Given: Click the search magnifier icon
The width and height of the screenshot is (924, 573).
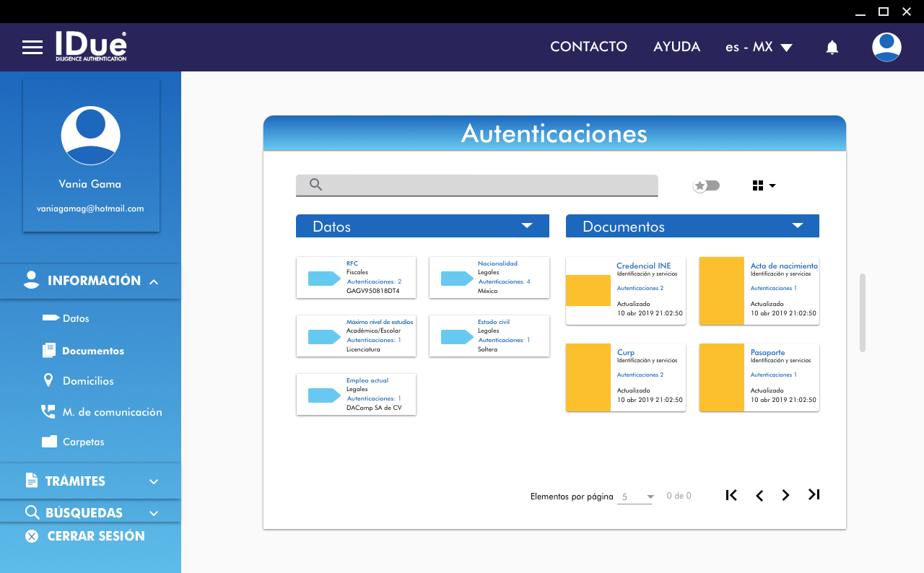Looking at the screenshot, I should [315, 185].
